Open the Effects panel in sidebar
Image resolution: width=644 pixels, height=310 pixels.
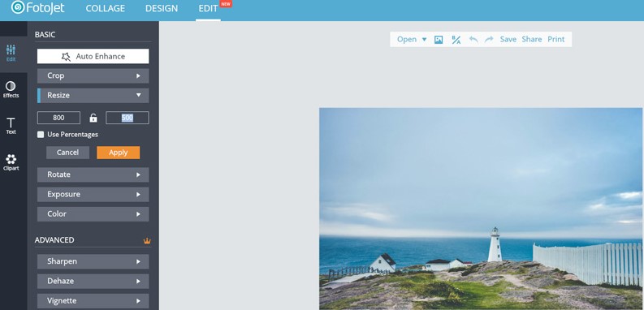point(11,89)
